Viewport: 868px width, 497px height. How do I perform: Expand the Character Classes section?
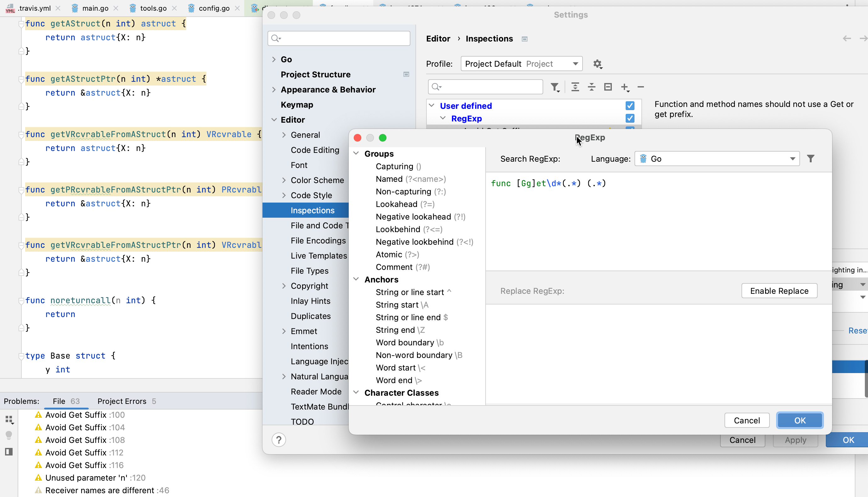pos(356,393)
